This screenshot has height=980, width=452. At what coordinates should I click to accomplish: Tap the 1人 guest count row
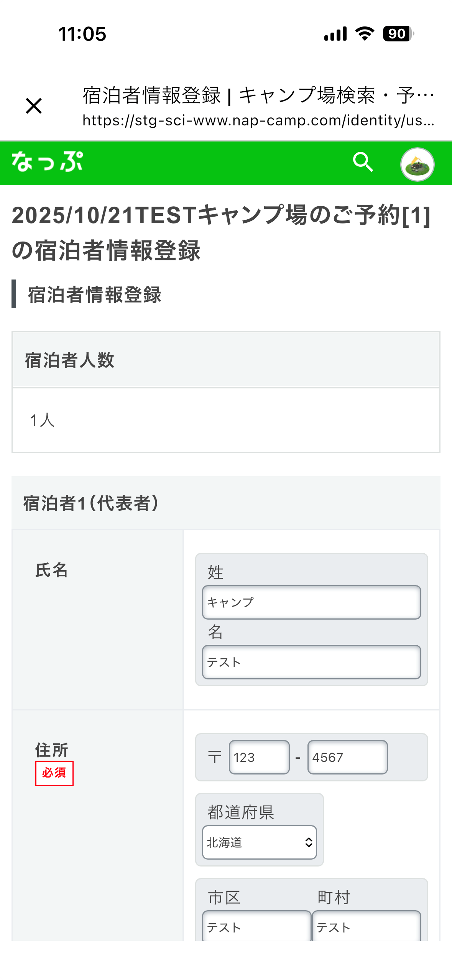point(226,421)
